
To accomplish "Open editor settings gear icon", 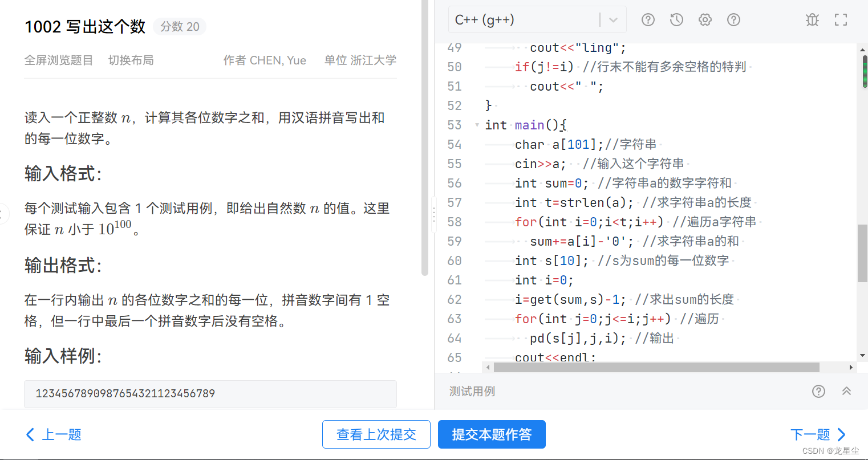I will coord(705,20).
